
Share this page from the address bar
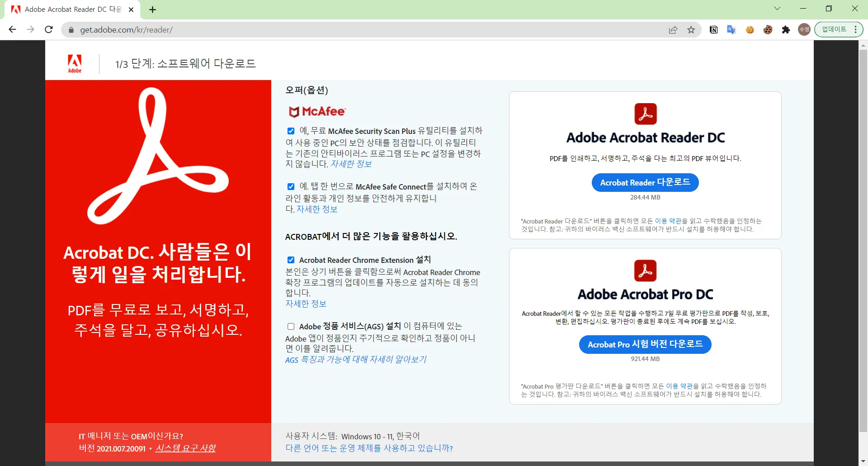[x=673, y=30]
